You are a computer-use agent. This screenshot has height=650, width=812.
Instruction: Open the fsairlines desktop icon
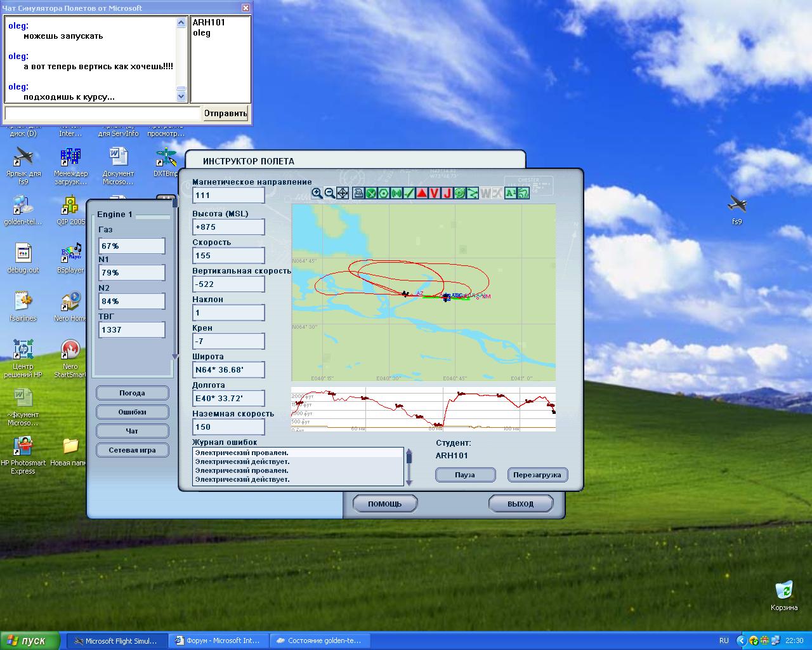tap(23, 307)
